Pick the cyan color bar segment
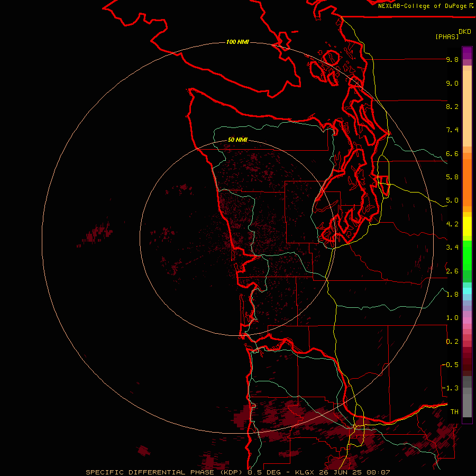476x476 pixels. click(x=467, y=291)
